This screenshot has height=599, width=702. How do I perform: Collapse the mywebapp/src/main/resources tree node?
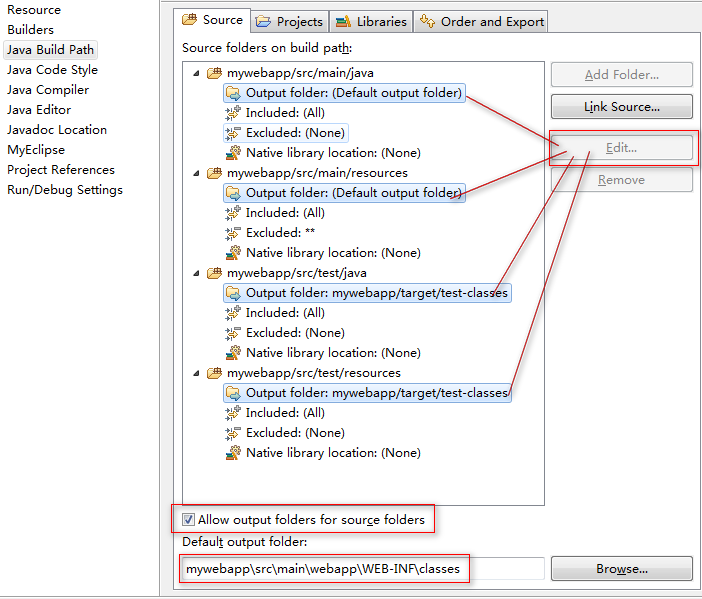tap(196, 173)
